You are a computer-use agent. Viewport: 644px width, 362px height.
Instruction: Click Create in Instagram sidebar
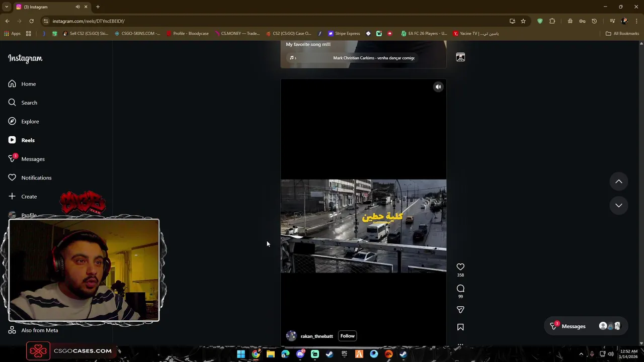[23, 197]
